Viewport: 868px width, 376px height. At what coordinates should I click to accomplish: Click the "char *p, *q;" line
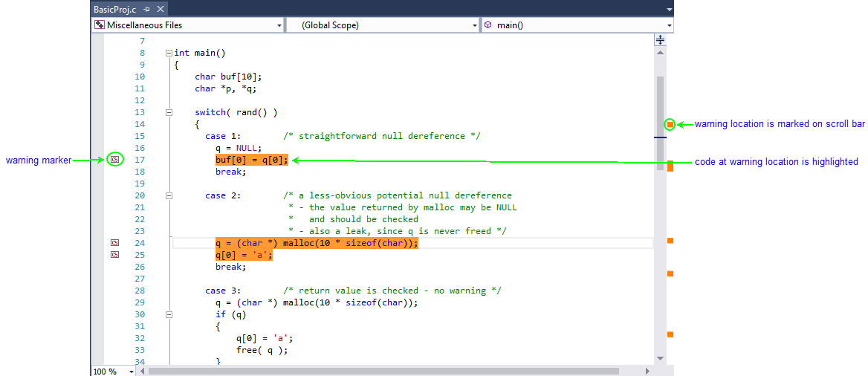[x=225, y=88]
